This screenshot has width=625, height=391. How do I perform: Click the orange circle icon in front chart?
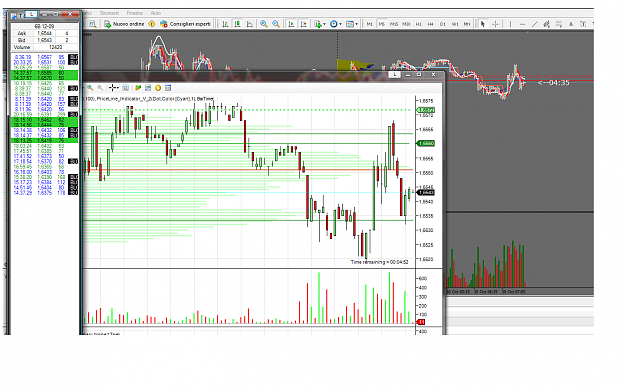click(158, 88)
